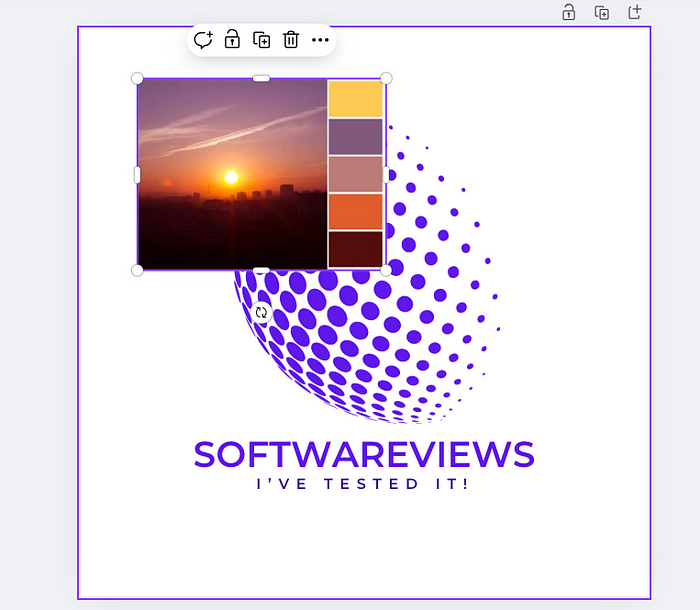700x610 pixels.
Task: Select the orange palette swatch
Action: click(355, 212)
